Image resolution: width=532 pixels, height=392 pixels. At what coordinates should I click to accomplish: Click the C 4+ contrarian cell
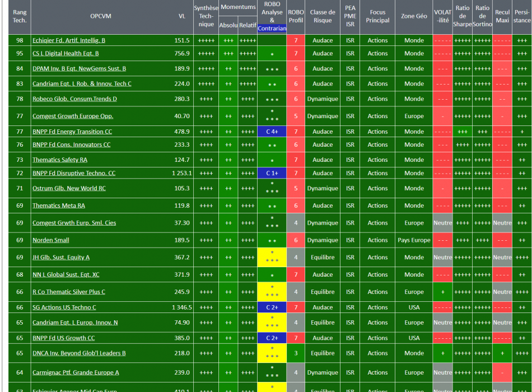coord(272,132)
